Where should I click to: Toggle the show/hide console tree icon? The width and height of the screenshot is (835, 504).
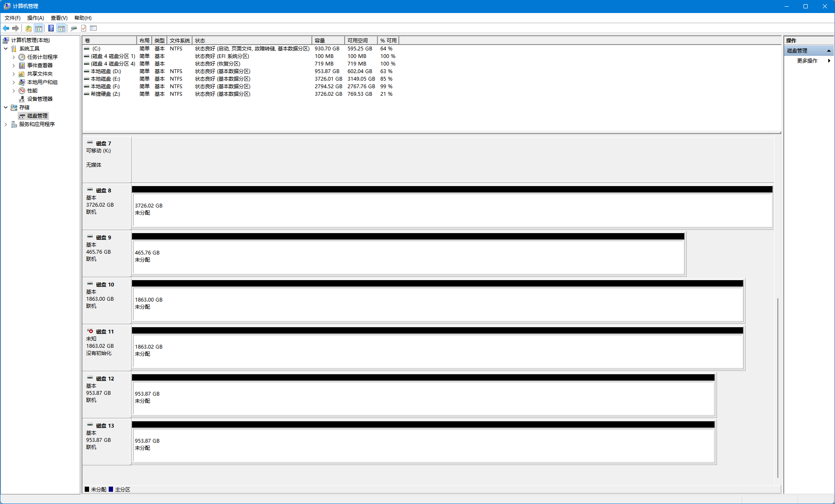pos(39,28)
